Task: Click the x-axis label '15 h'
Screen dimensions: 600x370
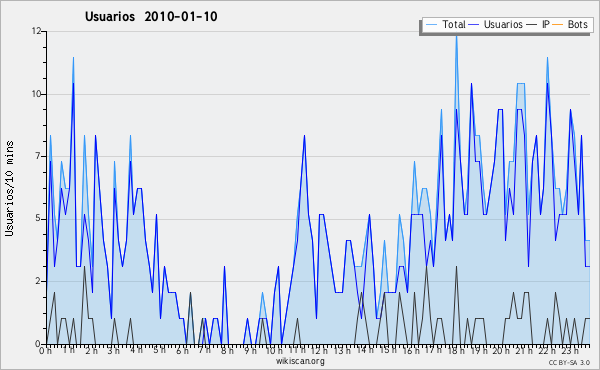Action: coord(388,350)
